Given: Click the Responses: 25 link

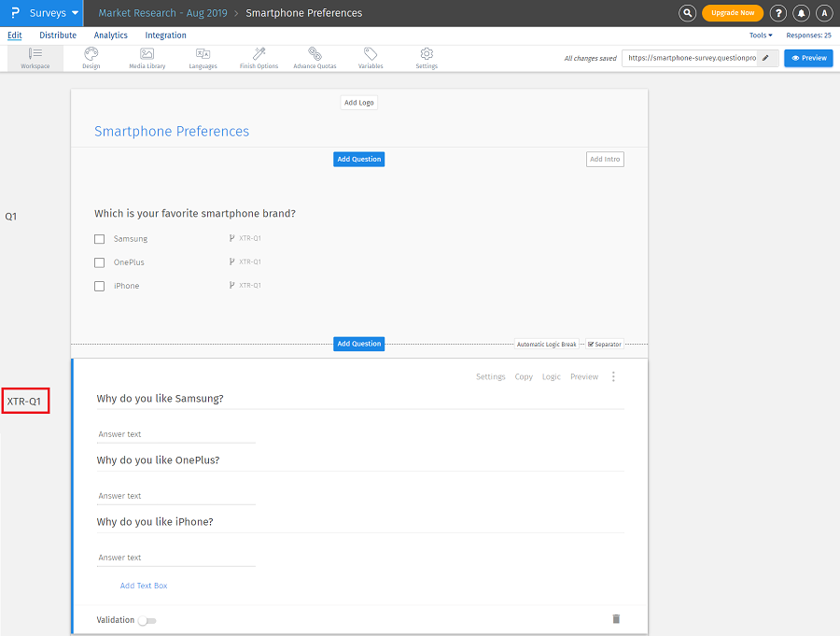Looking at the screenshot, I should 809,35.
